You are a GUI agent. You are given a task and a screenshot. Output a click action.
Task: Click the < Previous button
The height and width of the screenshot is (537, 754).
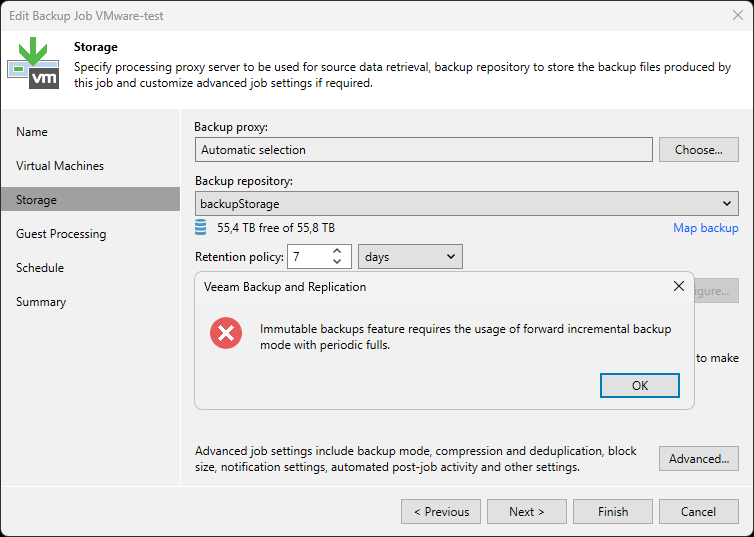pyautogui.click(x=441, y=512)
